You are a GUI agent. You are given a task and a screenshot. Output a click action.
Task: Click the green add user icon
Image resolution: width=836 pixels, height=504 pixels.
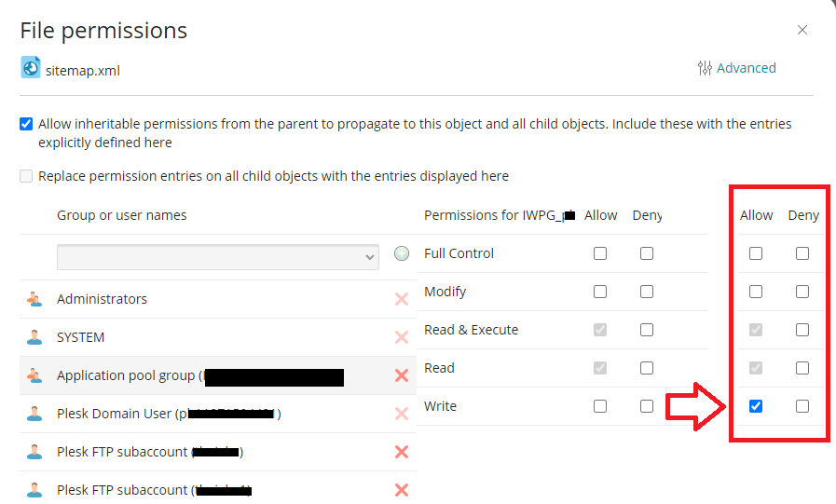point(402,253)
